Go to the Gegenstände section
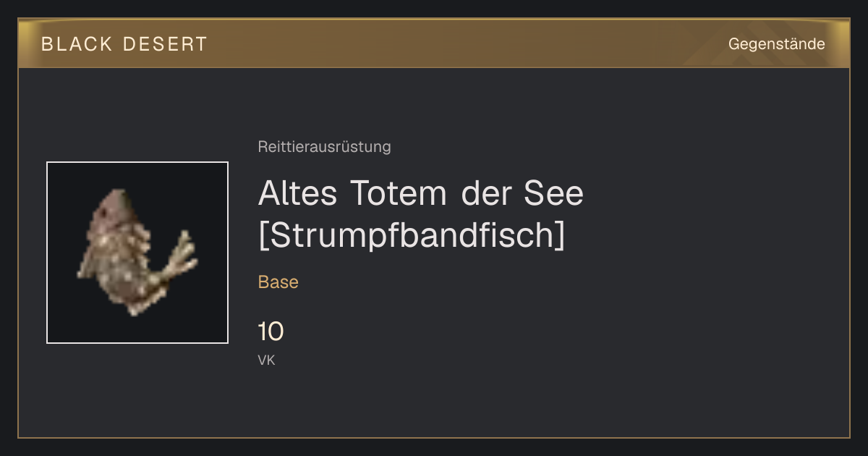868x456 pixels. [776, 44]
